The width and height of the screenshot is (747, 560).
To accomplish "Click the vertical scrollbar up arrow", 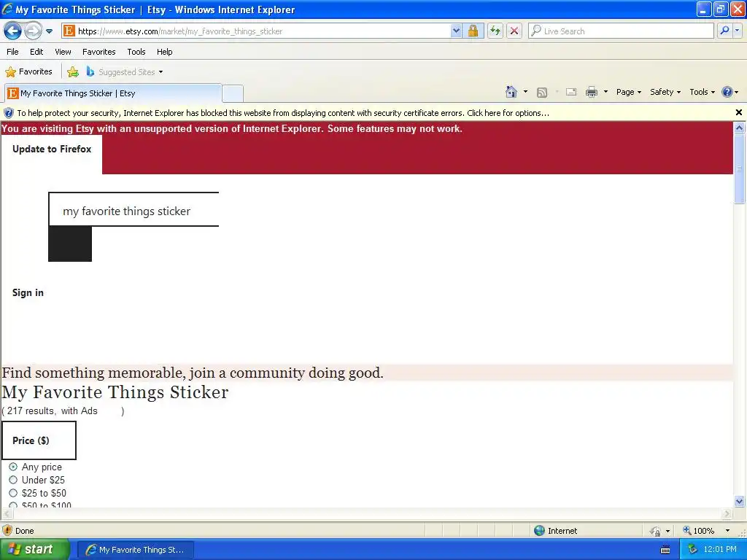I will click(740, 128).
